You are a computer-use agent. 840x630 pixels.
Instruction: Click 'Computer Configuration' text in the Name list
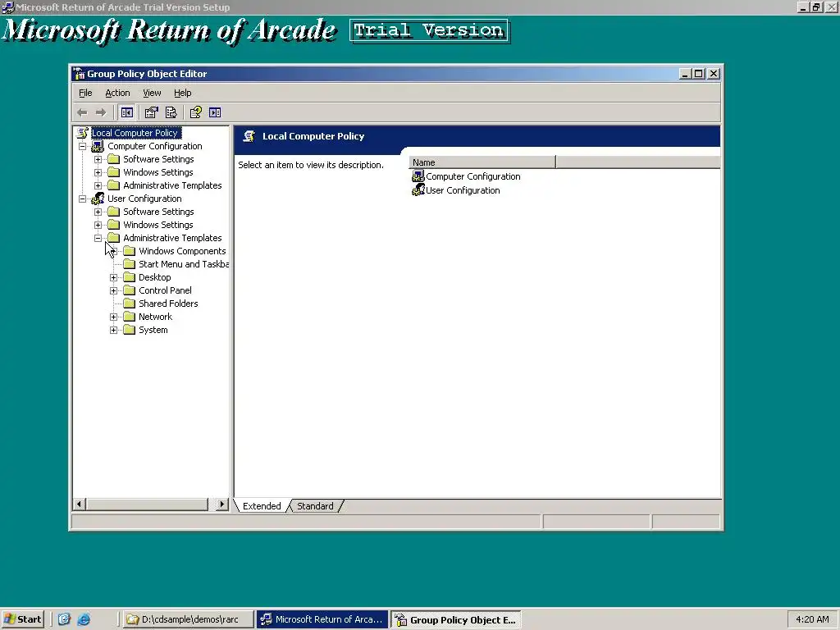tap(473, 176)
